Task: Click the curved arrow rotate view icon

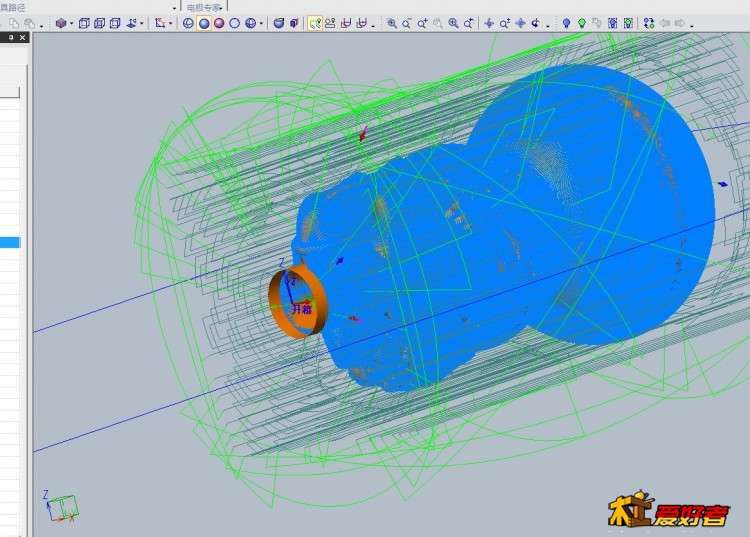Action: click(536, 23)
